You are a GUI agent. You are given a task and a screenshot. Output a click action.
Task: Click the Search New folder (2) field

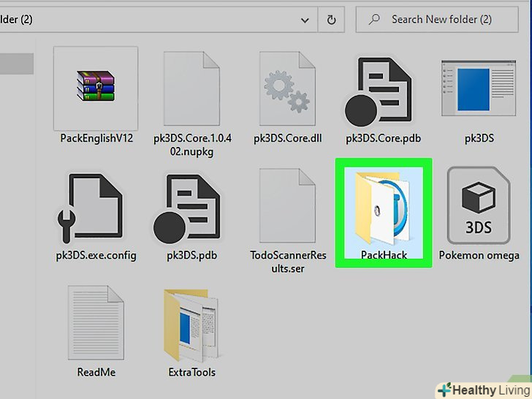[437, 20]
